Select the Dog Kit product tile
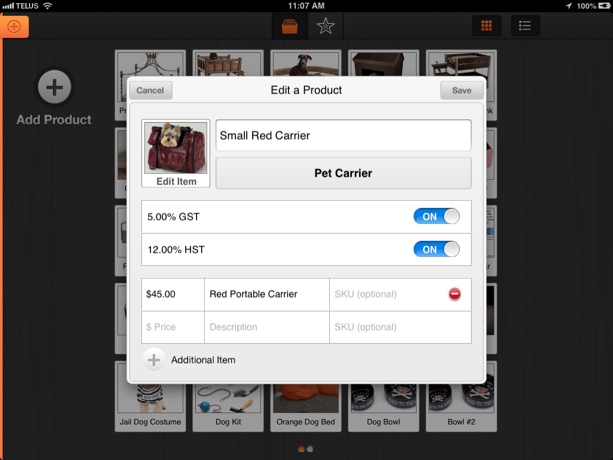The width and height of the screenshot is (613, 460). pos(228,408)
